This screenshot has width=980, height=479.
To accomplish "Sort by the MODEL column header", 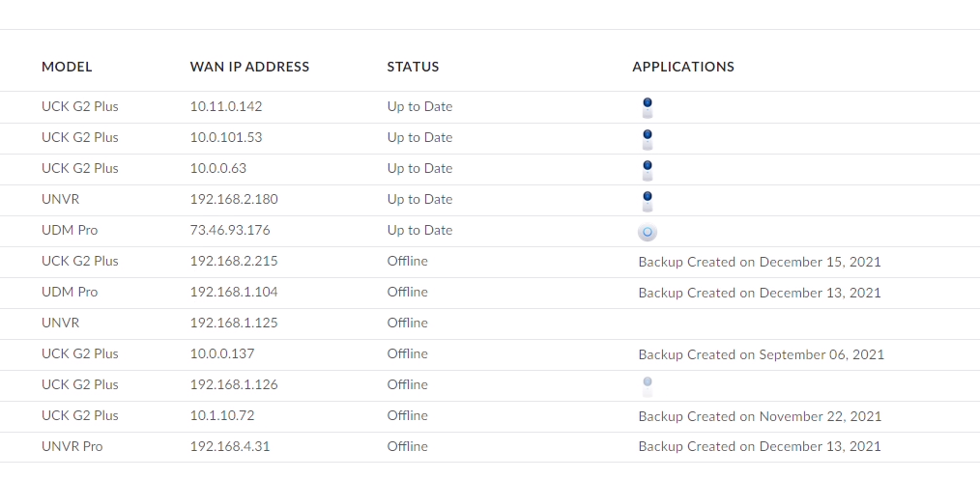I will coord(67,67).
